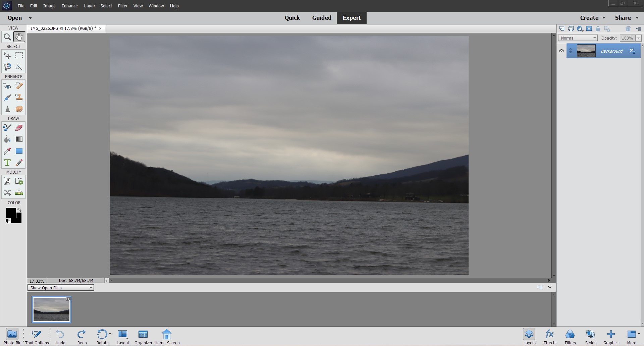Click the delete layer trash icon
Viewport: 644px width, 346px height.
pos(628,29)
